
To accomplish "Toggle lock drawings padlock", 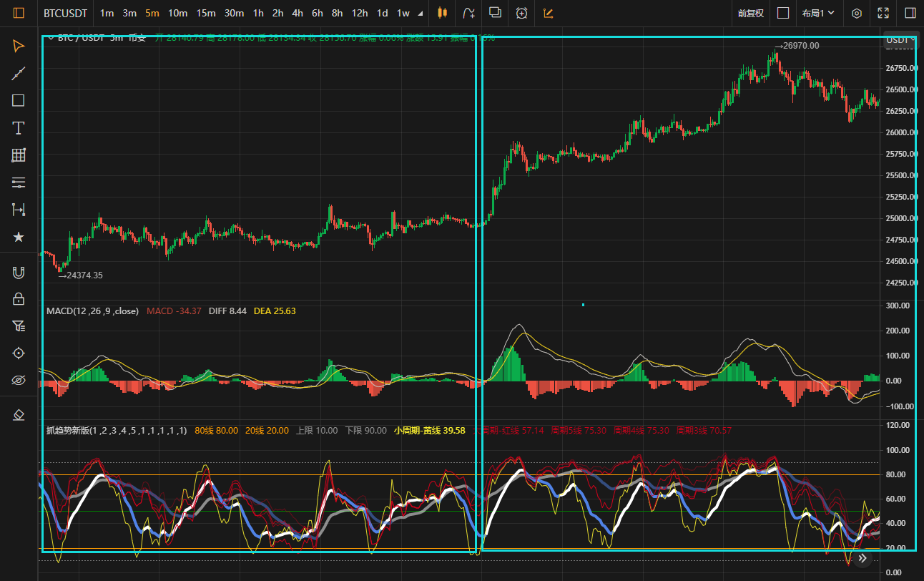I will click(19, 299).
